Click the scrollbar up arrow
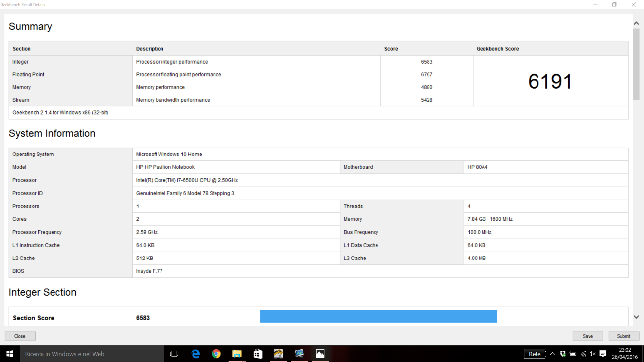Screen dimensions: 644x362 pyautogui.click(x=636, y=23)
